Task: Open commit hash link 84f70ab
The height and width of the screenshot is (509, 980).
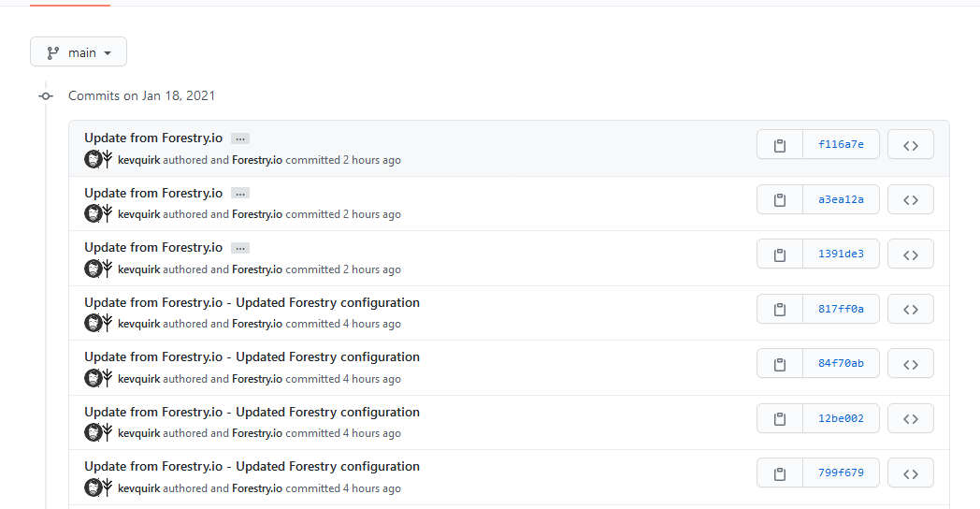Action: coord(841,363)
